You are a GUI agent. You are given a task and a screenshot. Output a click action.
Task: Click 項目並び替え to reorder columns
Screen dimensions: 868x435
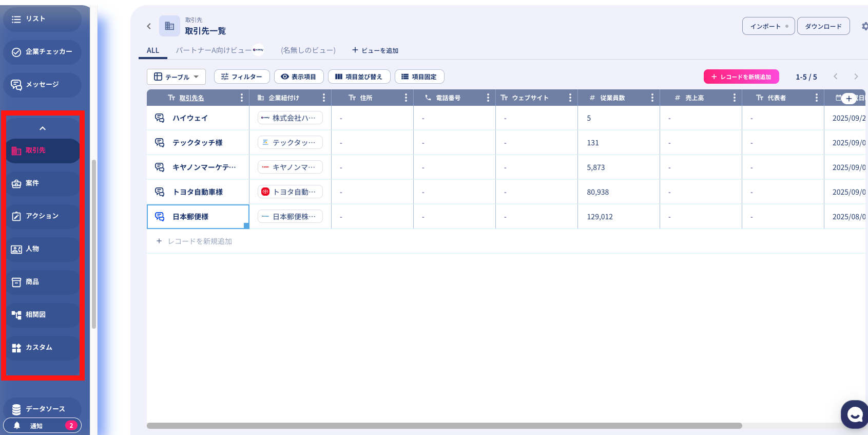click(359, 77)
